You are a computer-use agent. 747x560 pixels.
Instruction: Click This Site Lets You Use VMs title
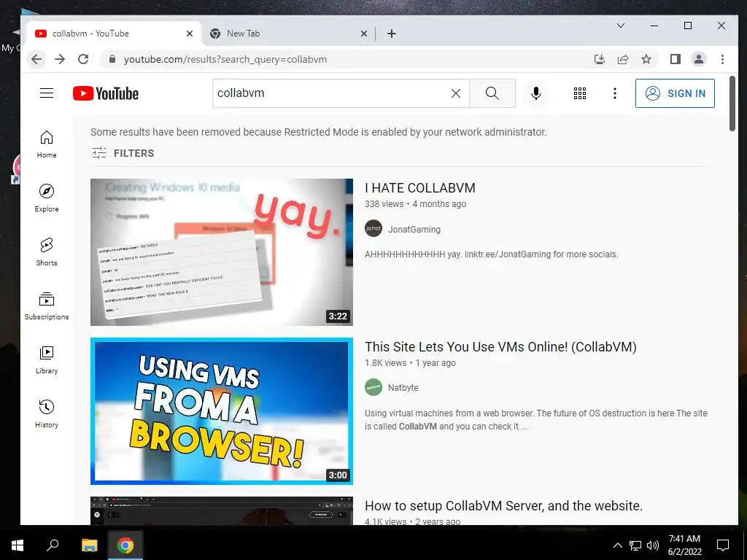click(x=500, y=346)
